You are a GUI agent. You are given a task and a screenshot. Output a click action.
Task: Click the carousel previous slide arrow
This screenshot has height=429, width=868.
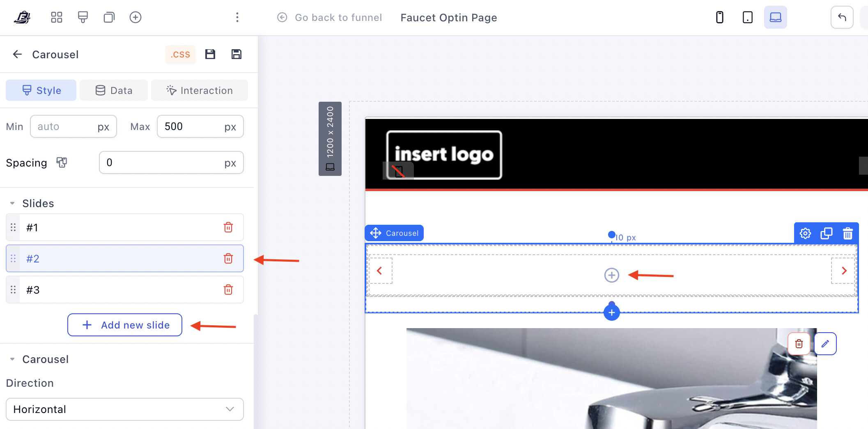click(x=380, y=271)
